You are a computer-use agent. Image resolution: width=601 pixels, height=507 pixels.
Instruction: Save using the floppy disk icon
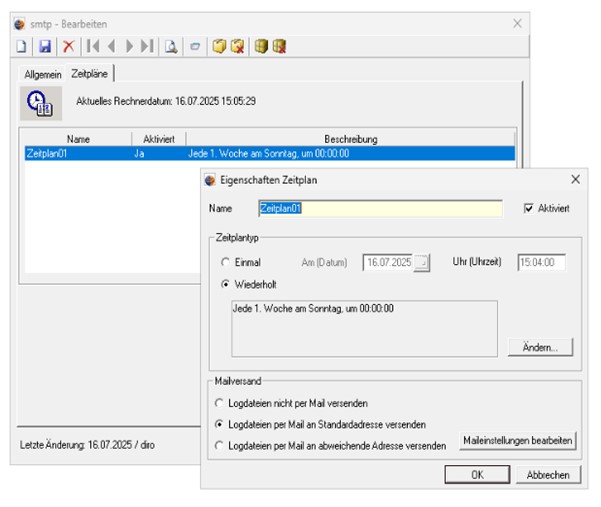coord(45,46)
